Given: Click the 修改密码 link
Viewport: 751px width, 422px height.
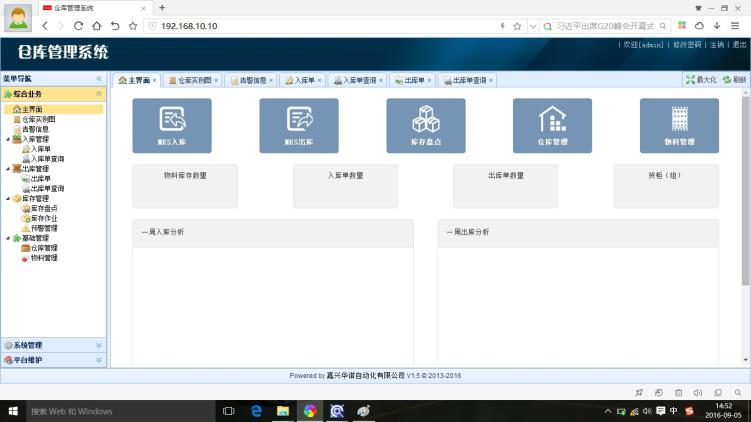Looking at the screenshot, I should click(x=686, y=45).
